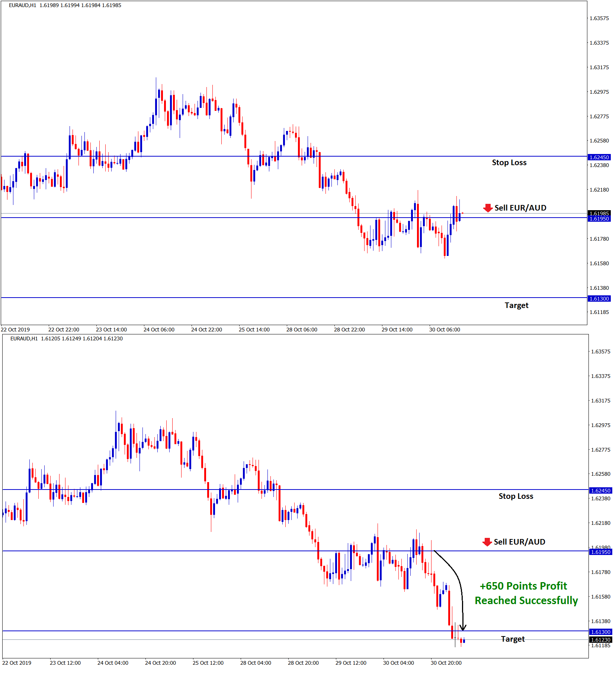This screenshot has height=677, width=616.
Task: Click '29 Oct 14:00' on top time axis
Action: click(397, 330)
